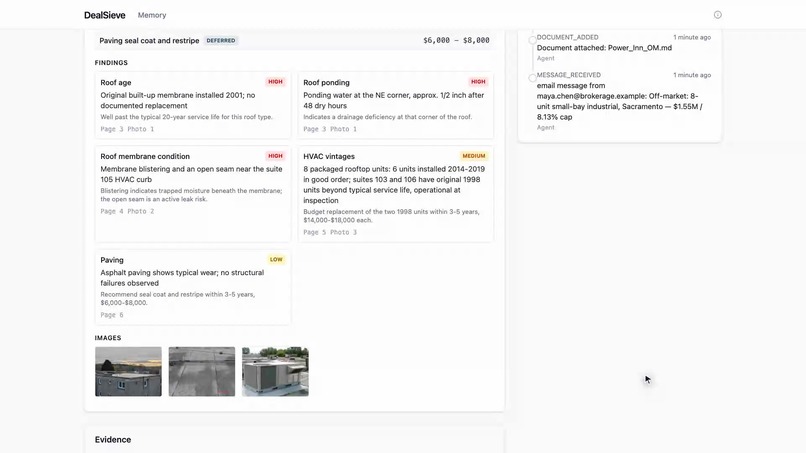Go to the Memory page
806x453 pixels.
click(152, 15)
